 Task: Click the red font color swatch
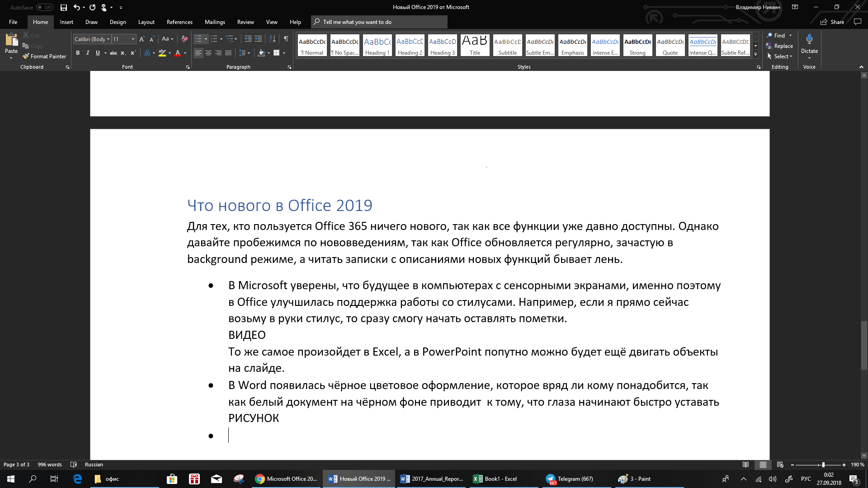click(178, 53)
